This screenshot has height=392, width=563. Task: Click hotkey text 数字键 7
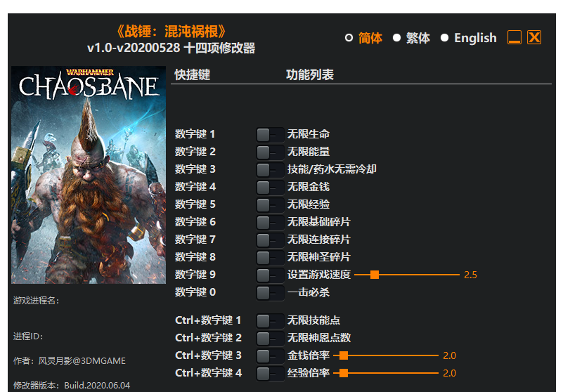[x=195, y=240]
